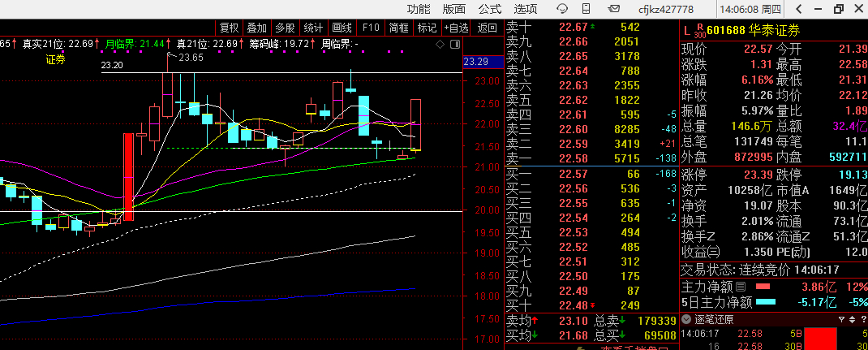
Task: Click the 总卖 value 179339
Action: pyautogui.click(x=657, y=320)
